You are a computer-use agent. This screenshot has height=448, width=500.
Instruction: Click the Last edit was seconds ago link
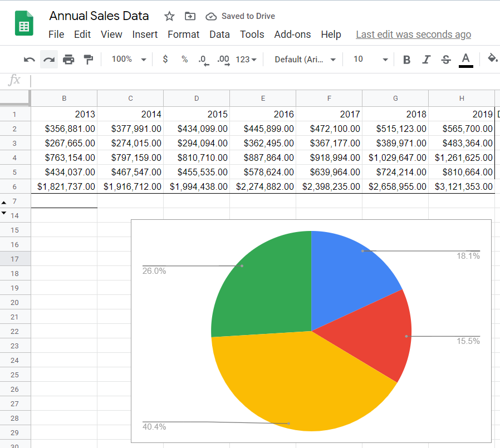pyautogui.click(x=413, y=34)
